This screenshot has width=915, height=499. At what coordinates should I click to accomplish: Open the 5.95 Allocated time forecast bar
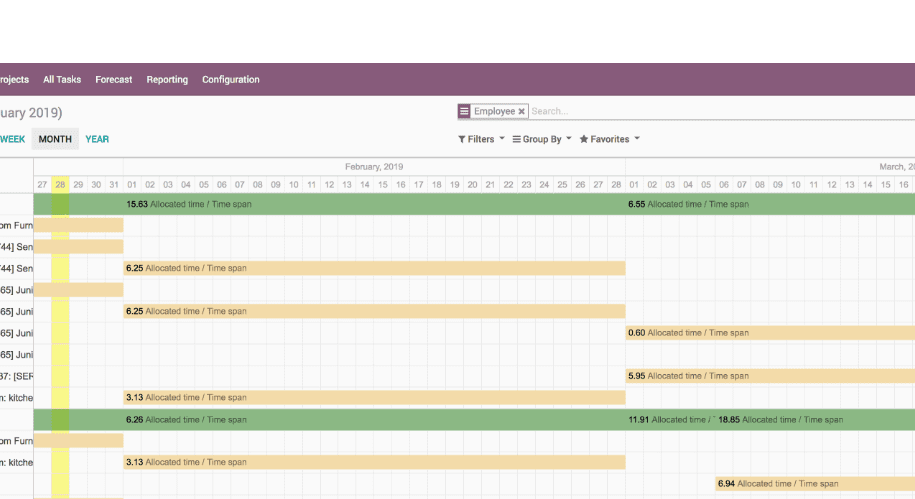(x=770, y=376)
